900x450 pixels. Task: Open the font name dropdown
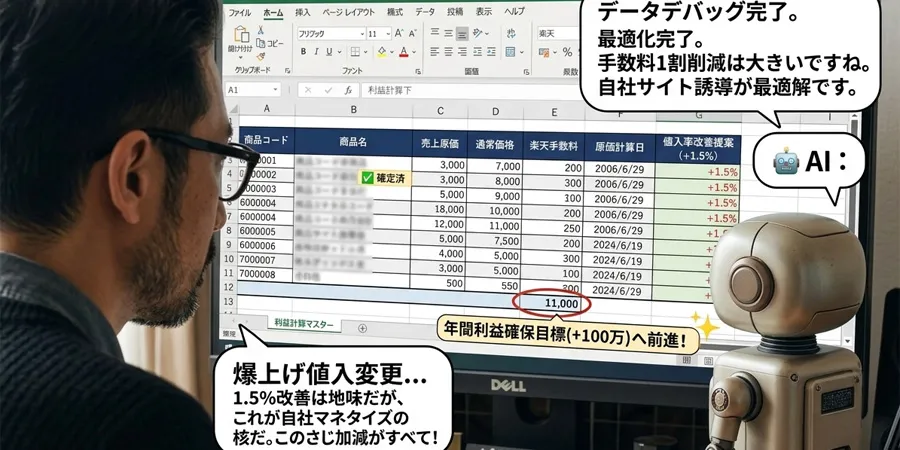(x=362, y=34)
